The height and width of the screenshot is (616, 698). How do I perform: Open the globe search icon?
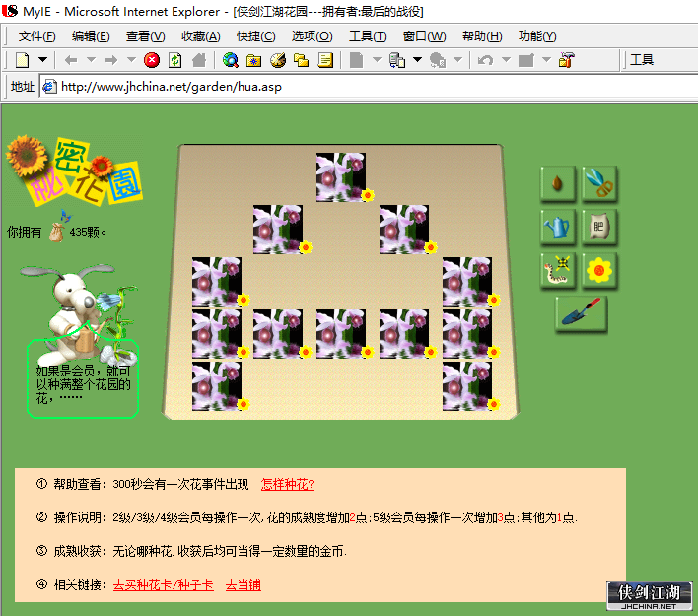(x=230, y=60)
